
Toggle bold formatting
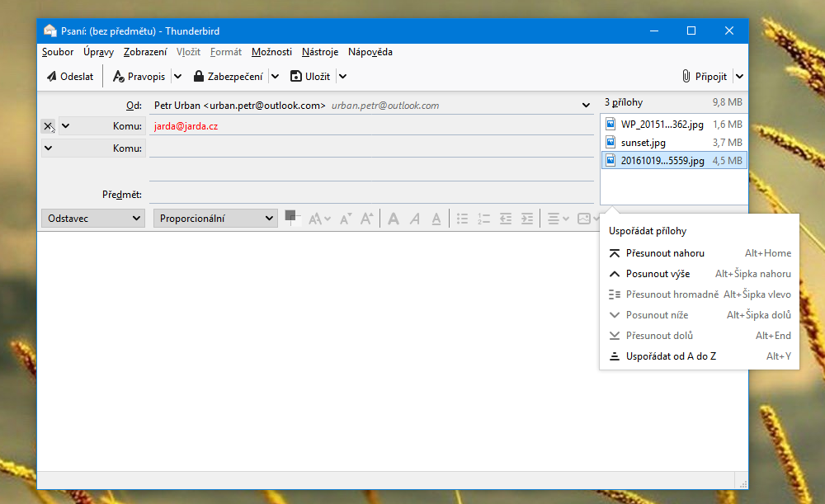coord(393,219)
